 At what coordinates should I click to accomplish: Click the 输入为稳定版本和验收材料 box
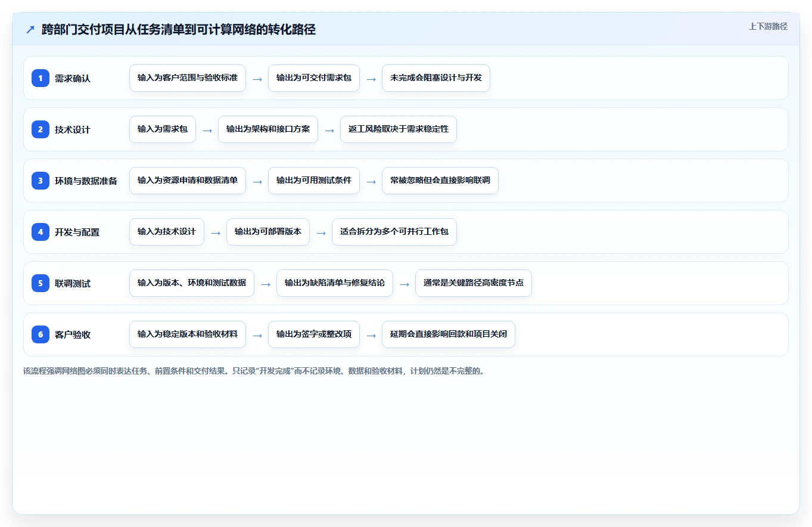188,334
